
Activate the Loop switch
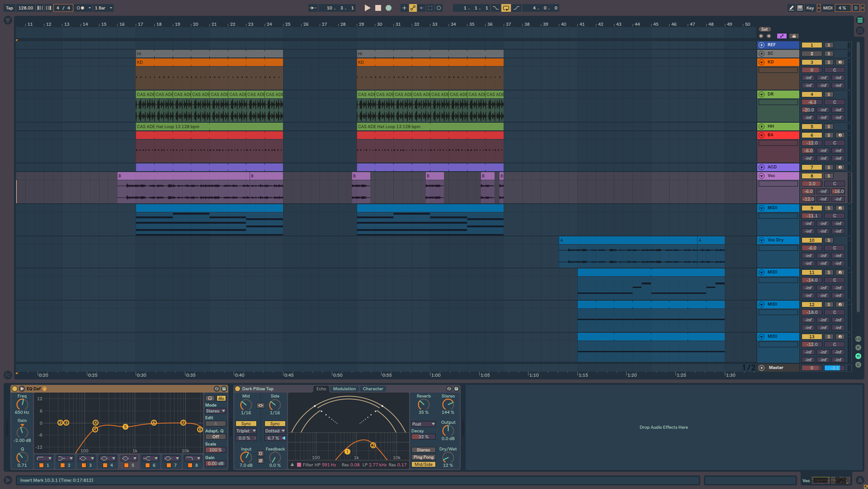506,8
